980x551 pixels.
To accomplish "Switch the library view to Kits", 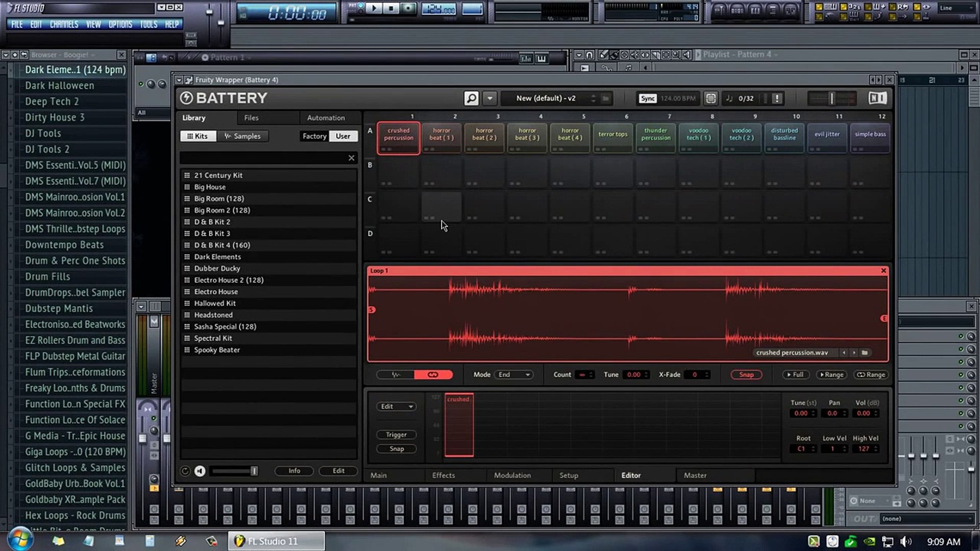I will [x=198, y=136].
